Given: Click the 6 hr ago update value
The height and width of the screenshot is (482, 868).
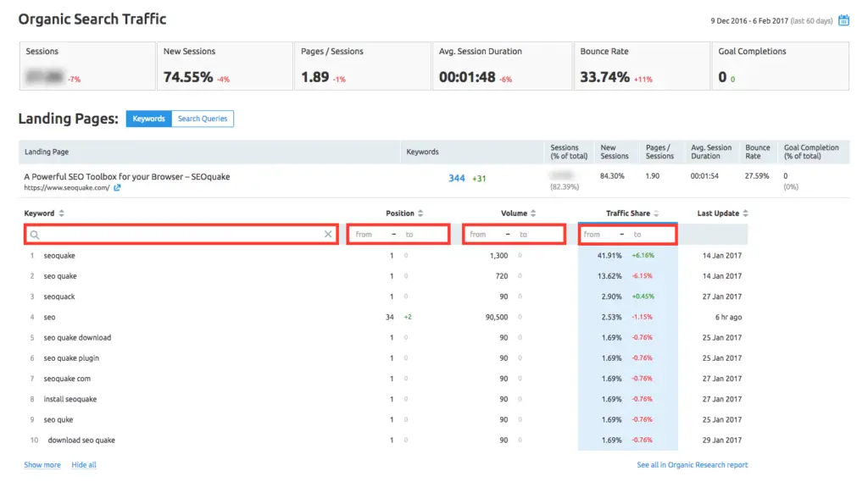Looking at the screenshot, I should (x=728, y=317).
